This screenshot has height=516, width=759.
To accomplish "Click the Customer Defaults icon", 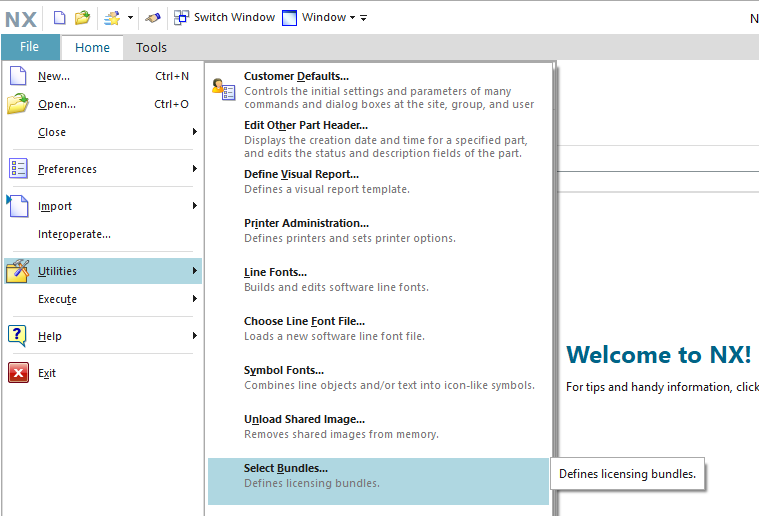I will (224, 89).
